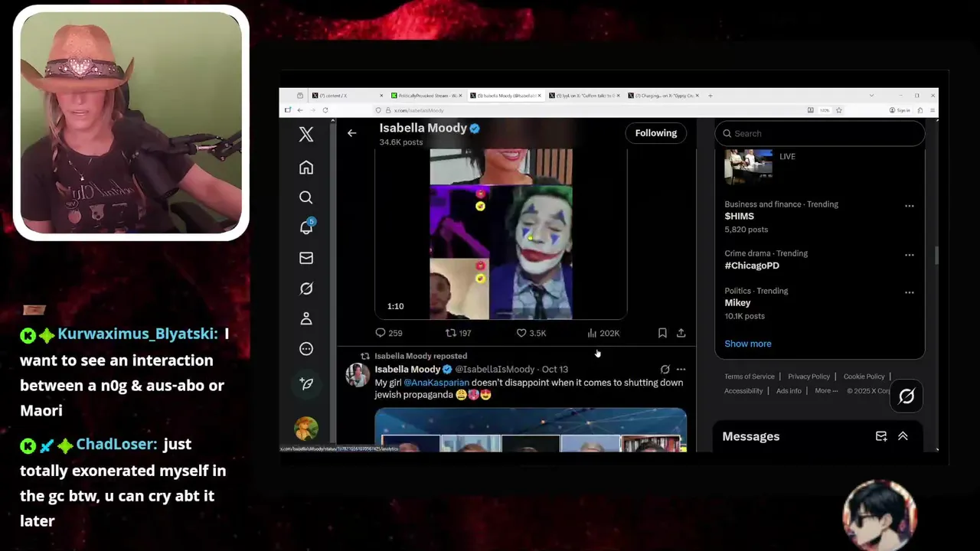The height and width of the screenshot is (551, 980).
Task: Click the X Search field
Action: (820, 133)
